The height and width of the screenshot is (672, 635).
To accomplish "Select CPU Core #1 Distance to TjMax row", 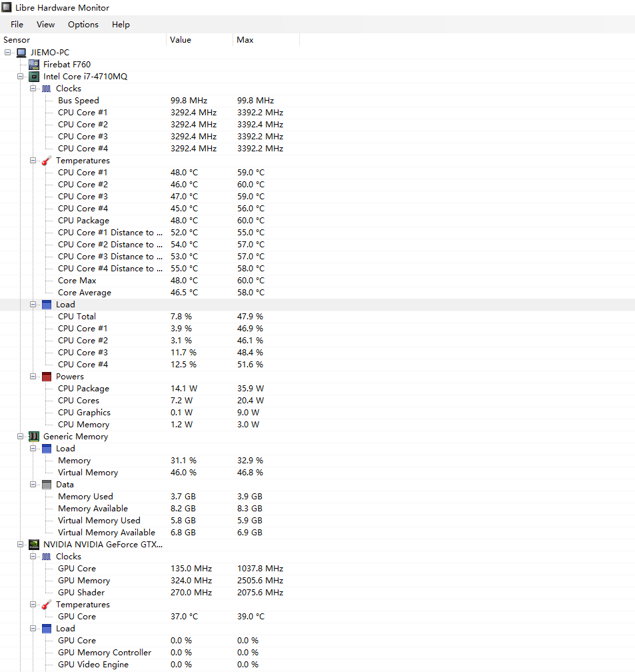I will click(317, 233).
